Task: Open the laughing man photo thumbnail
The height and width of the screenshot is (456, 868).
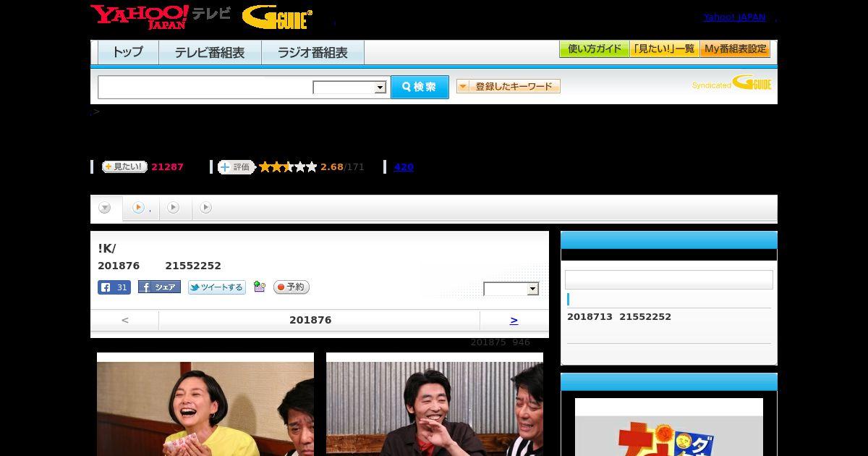Action: click(435, 405)
